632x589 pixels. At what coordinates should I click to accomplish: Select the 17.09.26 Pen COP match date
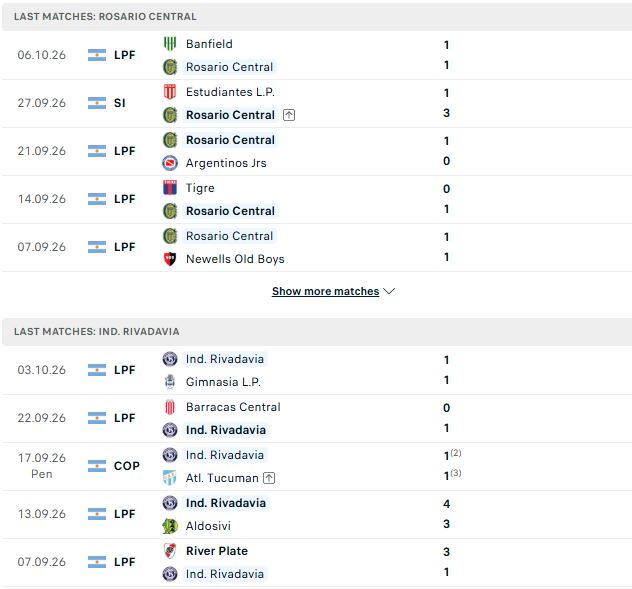[x=42, y=466]
